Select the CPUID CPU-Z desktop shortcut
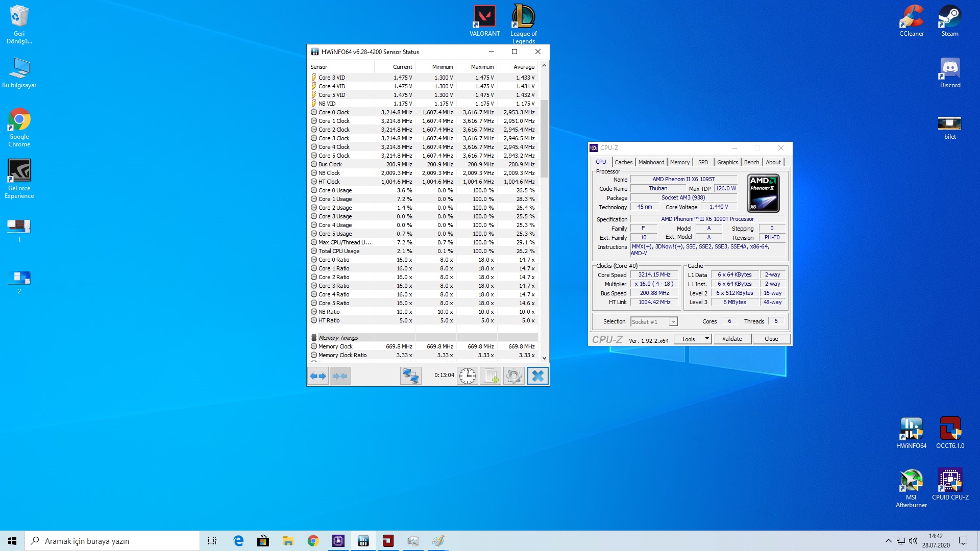980x551 pixels. point(950,484)
